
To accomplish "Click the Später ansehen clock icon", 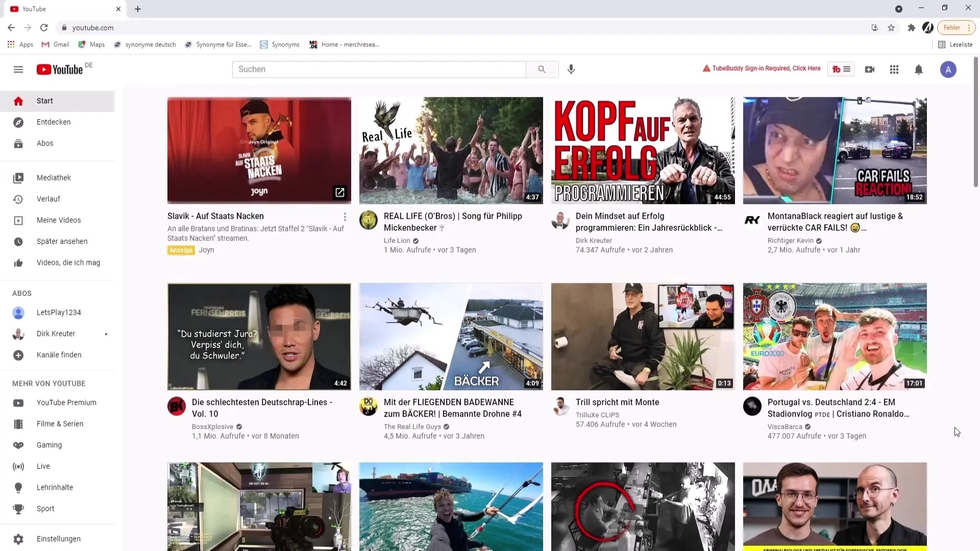I will coord(18,241).
